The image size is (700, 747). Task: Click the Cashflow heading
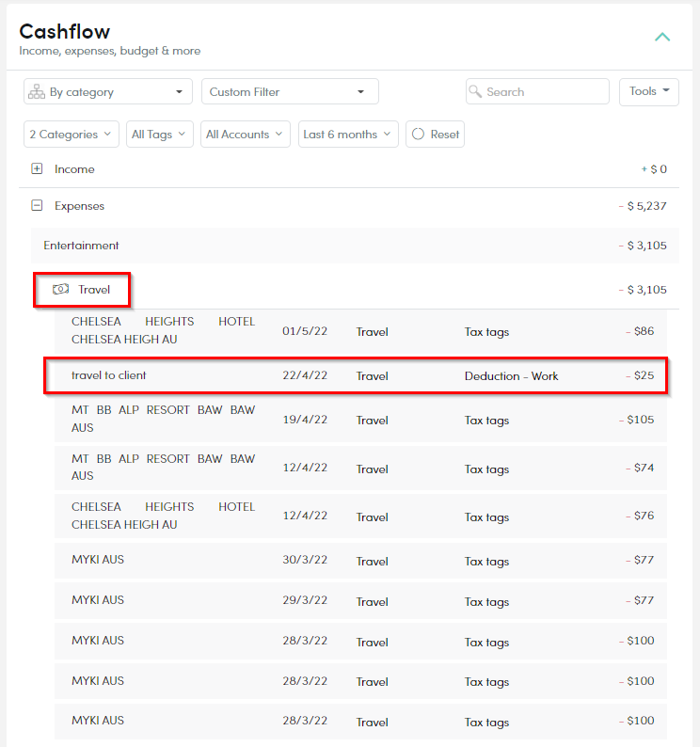tap(65, 31)
